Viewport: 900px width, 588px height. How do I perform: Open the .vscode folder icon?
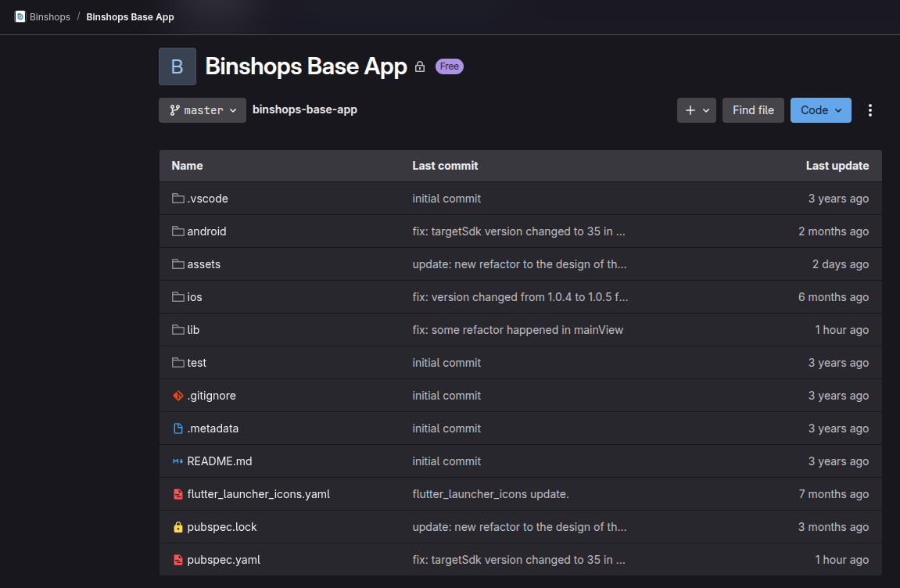point(177,199)
